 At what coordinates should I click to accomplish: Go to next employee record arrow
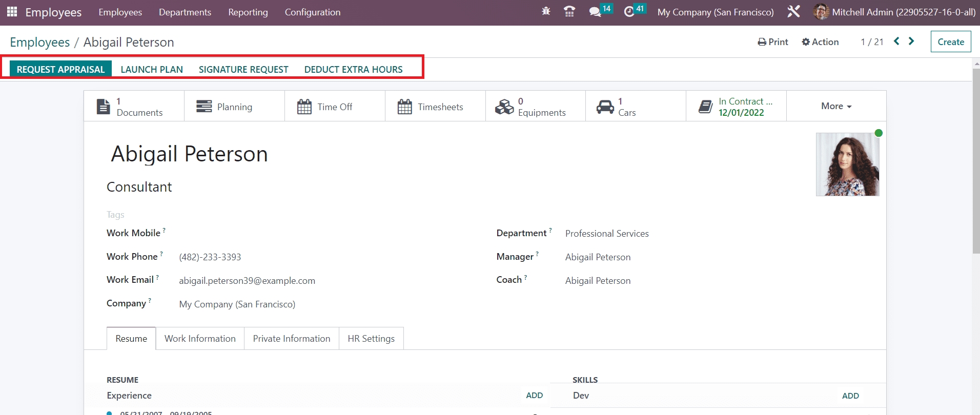pyautogui.click(x=911, y=42)
